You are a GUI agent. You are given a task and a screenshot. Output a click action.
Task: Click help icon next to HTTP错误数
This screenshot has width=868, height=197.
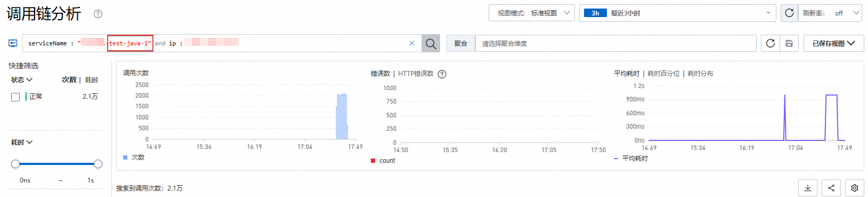click(442, 74)
